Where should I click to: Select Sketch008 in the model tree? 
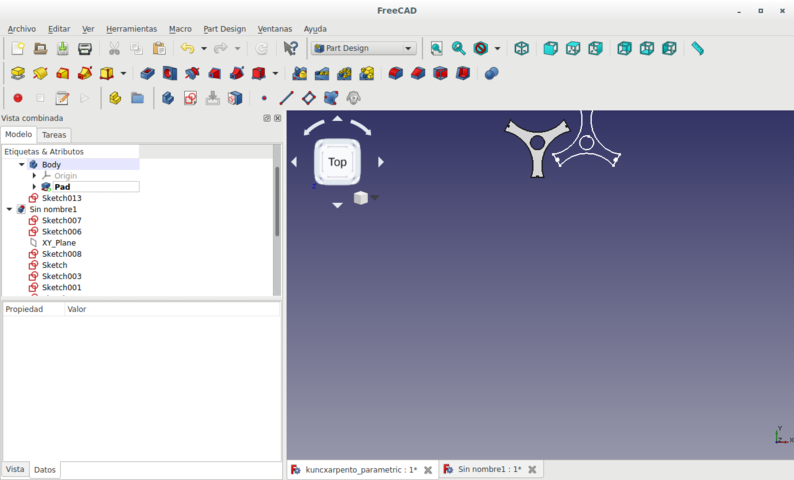pyautogui.click(x=62, y=254)
